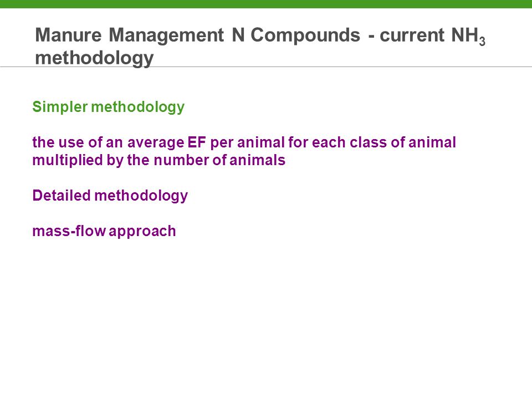532x399 pixels.
Task: Click the green bar at the slide top
Action: (x=266, y=4)
